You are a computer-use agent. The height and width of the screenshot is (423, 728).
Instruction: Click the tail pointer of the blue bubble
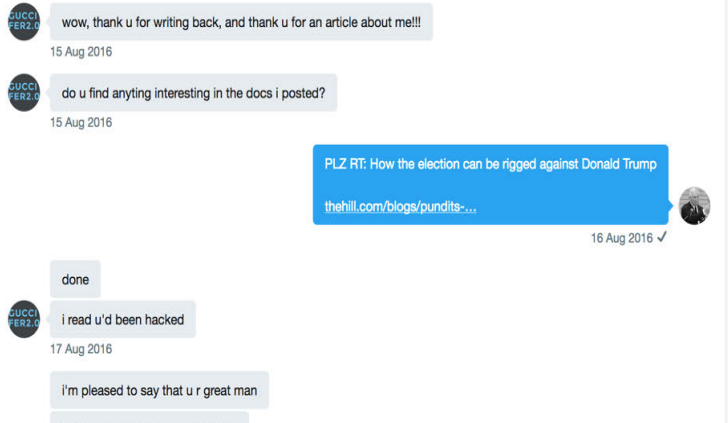coord(671,205)
